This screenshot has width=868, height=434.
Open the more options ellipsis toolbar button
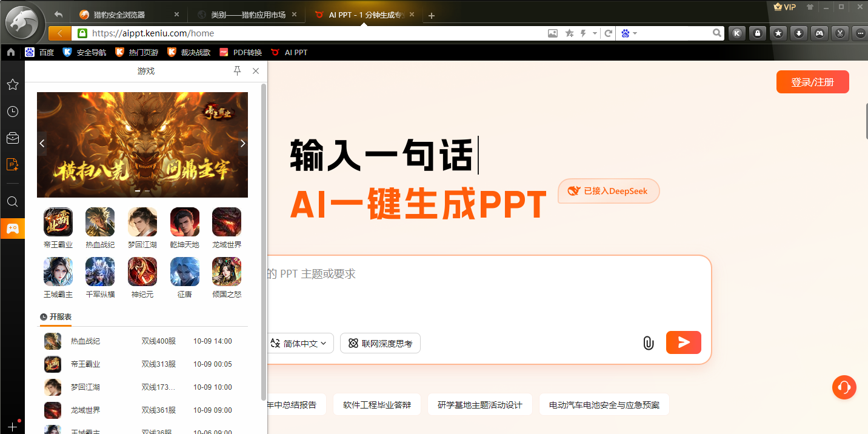point(860,33)
